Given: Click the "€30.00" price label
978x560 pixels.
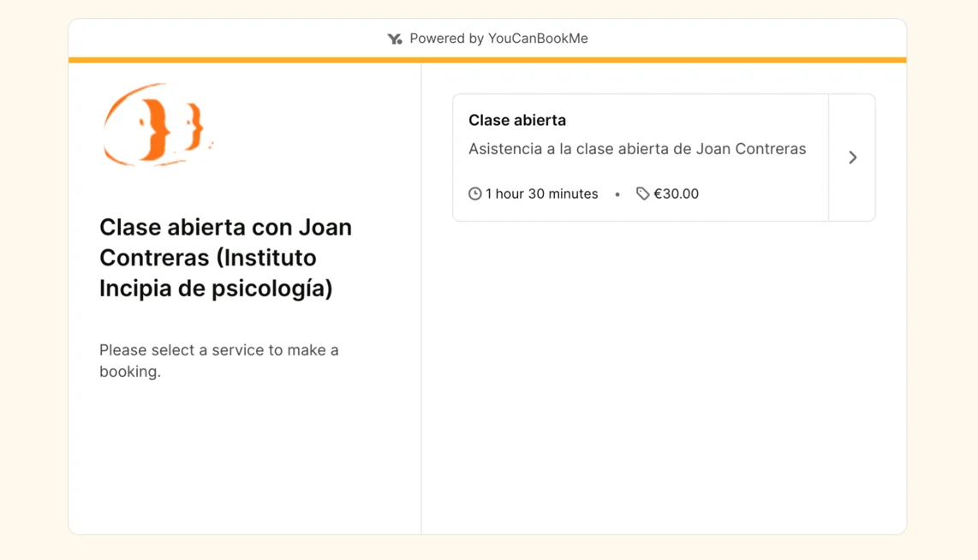Looking at the screenshot, I should click(x=676, y=194).
